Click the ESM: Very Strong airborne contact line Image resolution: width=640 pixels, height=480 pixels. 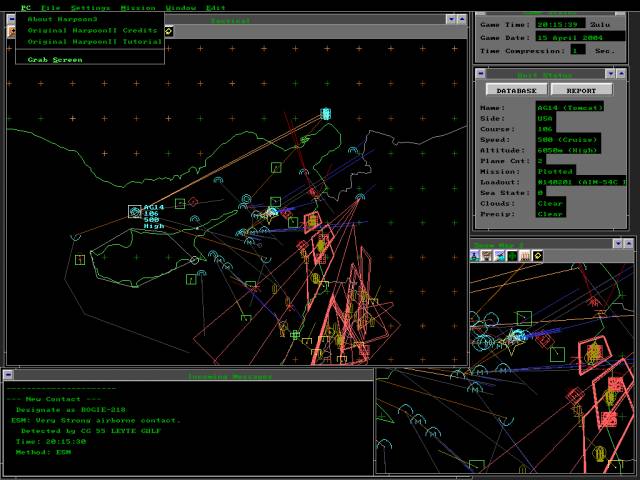(96, 420)
